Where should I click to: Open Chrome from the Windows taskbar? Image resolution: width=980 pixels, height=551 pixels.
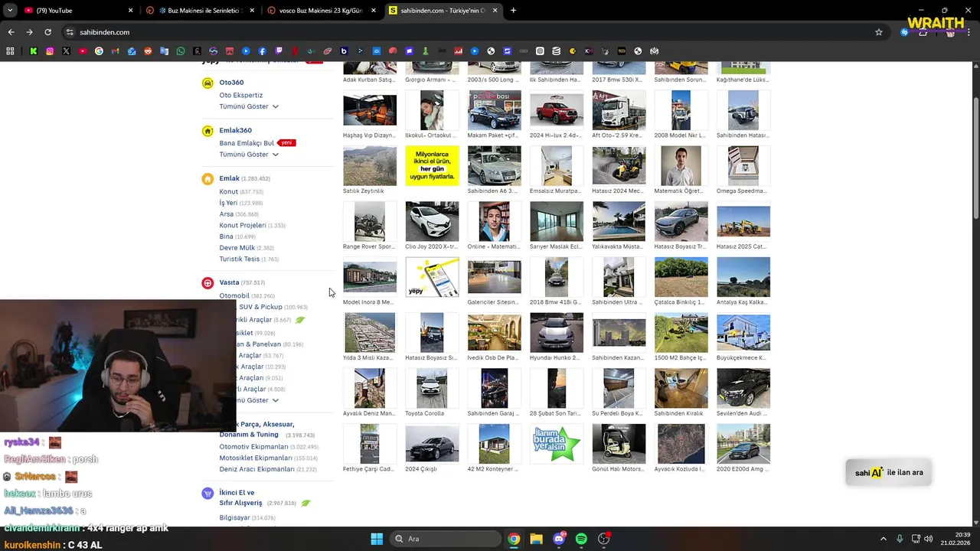tap(514, 539)
